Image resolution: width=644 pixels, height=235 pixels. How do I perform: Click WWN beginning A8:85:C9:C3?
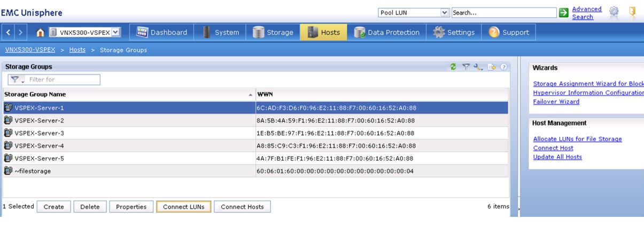click(336, 146)
